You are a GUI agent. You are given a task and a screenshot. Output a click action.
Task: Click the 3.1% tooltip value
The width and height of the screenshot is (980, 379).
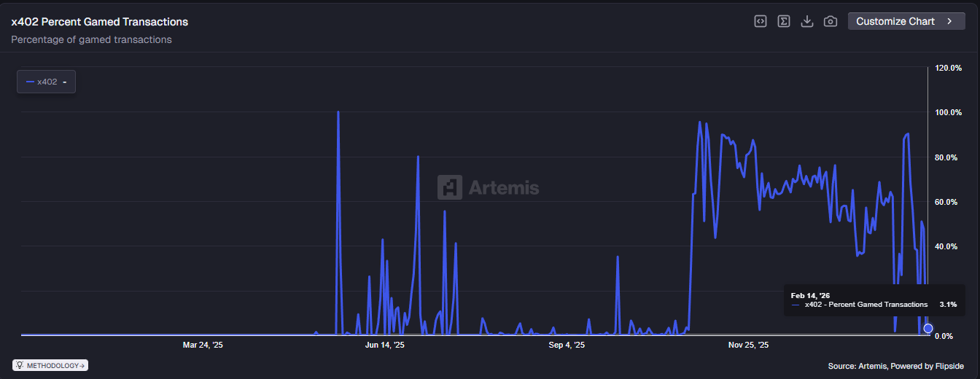tap(948, 304)
